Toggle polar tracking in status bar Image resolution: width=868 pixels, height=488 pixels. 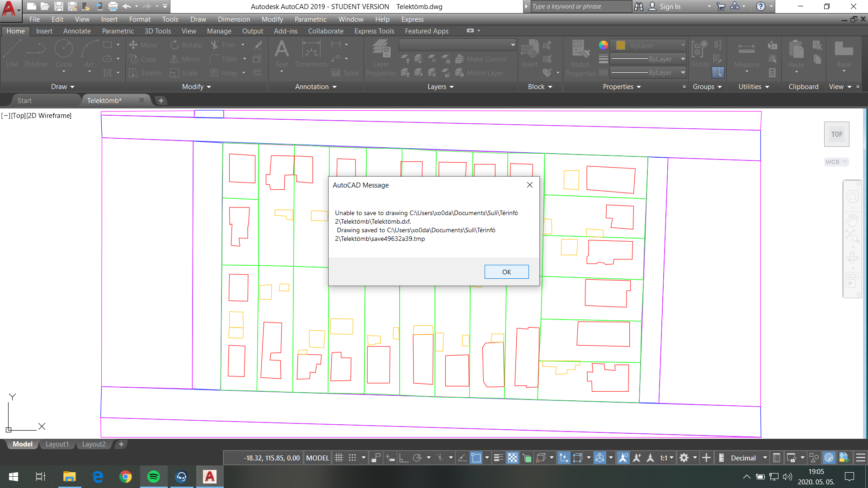coord(417,458)
